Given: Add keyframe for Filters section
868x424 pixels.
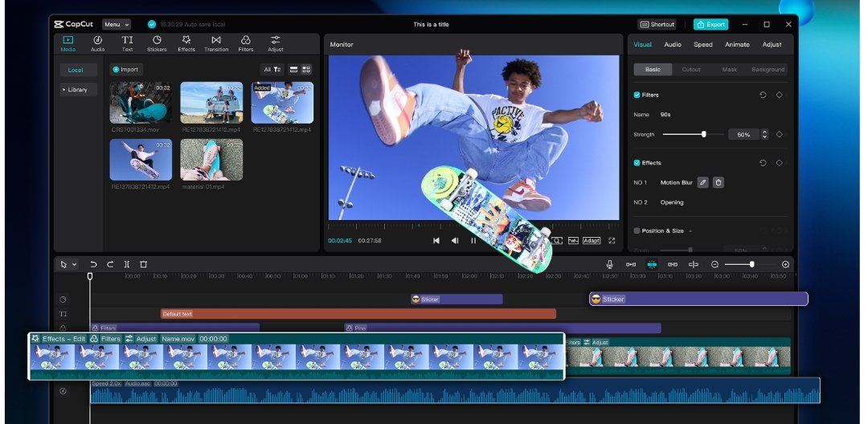Looking at the screenshot, I should pyautogui.click(x=780, y=95).
